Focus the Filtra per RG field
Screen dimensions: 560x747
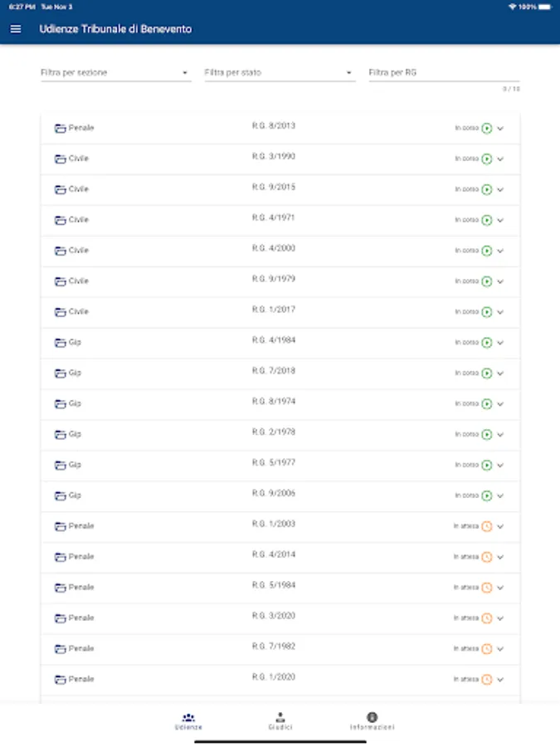(x=443, y=73)
